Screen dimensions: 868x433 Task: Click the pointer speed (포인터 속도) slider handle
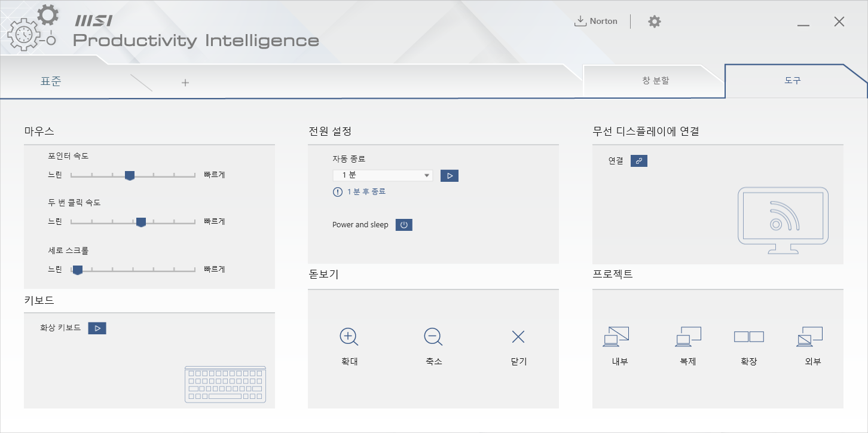click(130, 175)
